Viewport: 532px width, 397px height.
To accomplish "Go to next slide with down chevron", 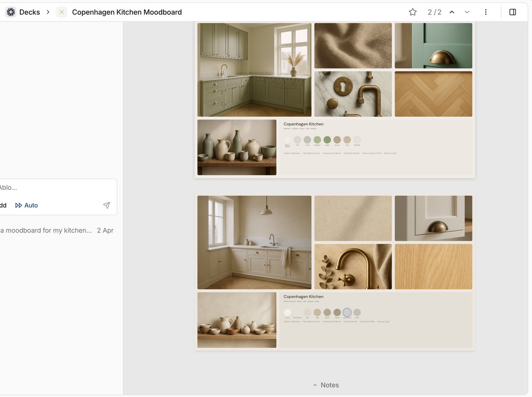I will (467, 12).
